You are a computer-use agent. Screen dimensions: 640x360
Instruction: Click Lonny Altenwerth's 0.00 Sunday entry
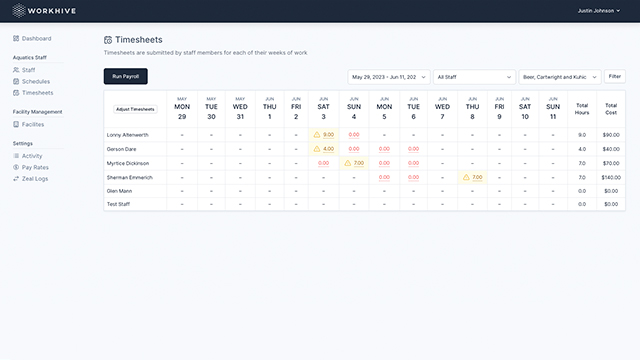(x=354, y=135)
